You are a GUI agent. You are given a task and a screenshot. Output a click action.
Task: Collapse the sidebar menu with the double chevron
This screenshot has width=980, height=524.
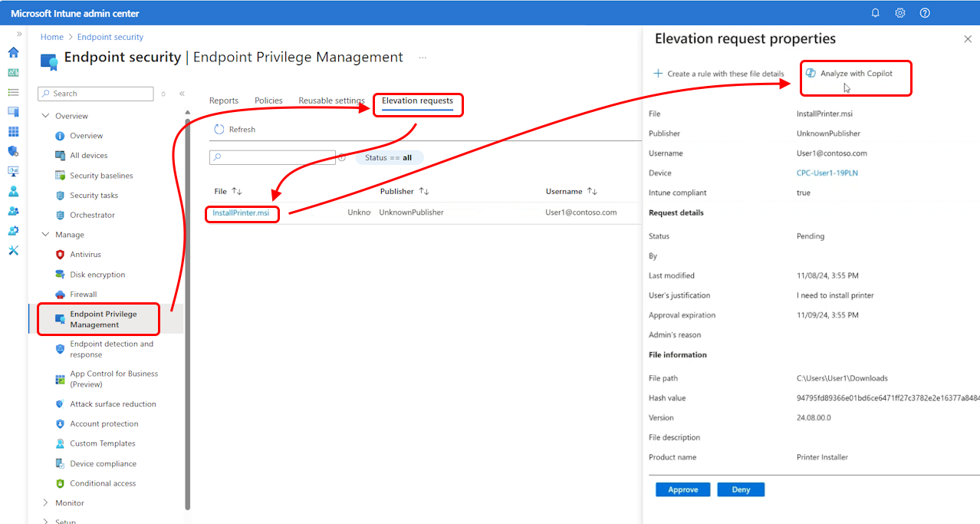click(x=182, y=94)
